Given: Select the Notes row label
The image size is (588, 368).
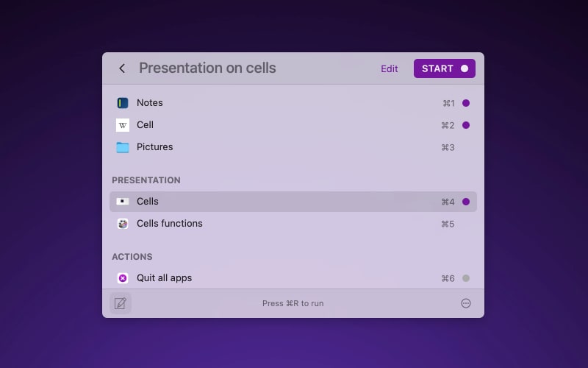Looking at the screenshot, I should click(x=150, y=103).
